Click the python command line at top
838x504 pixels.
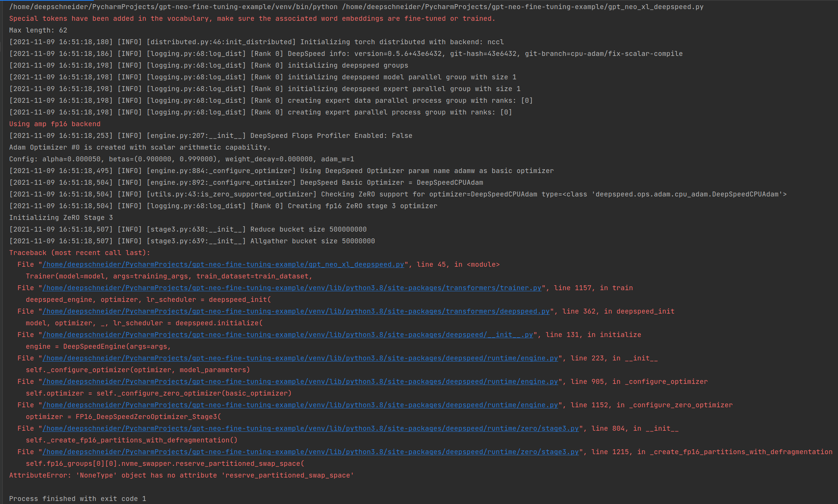click(355, 7)
